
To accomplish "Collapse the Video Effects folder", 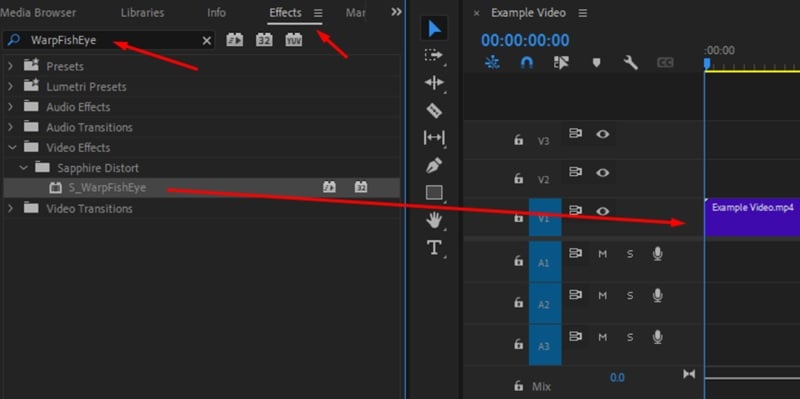I will [12, 147].
